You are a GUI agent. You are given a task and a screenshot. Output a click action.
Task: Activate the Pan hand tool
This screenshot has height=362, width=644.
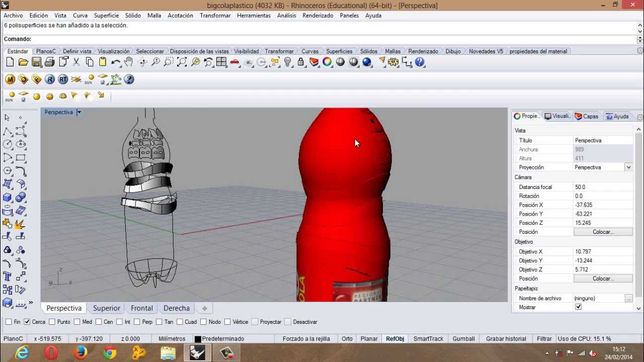click(129, 62)
